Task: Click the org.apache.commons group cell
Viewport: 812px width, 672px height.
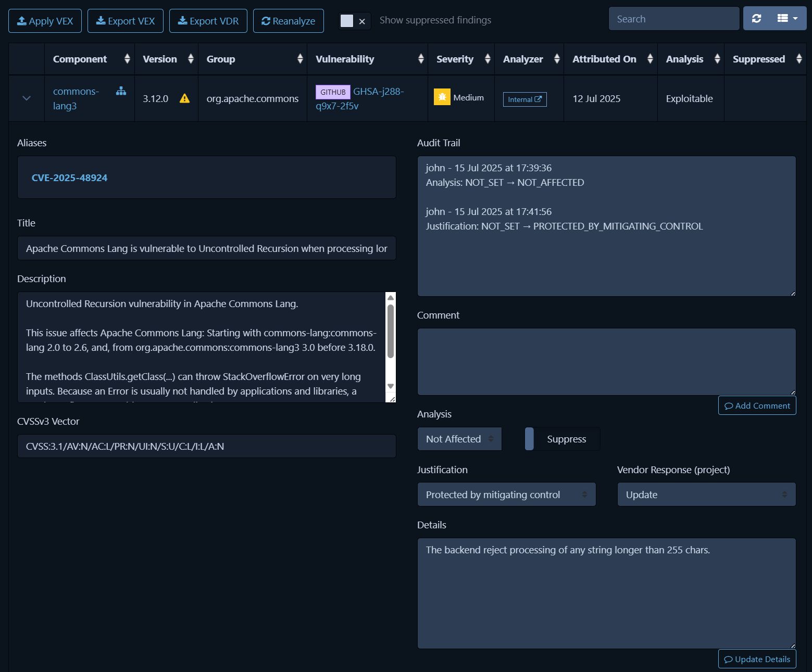Action: (x=253, y=98)
